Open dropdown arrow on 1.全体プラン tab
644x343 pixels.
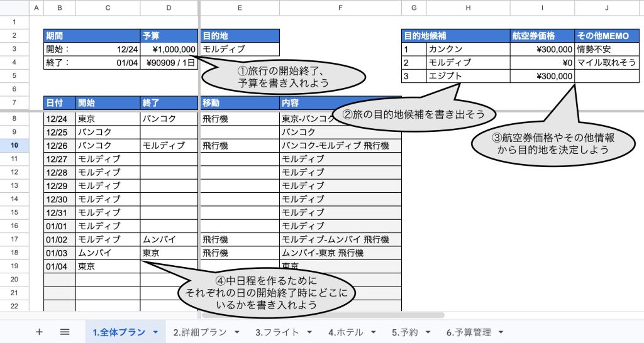pyautogui.click(x=155, y=332)
